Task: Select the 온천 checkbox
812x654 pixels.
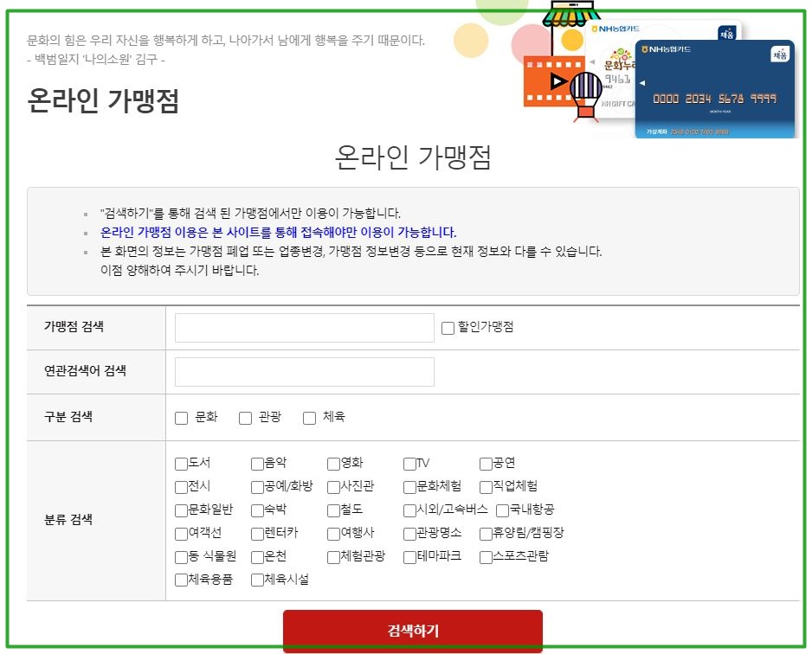Action: (256, 557)
